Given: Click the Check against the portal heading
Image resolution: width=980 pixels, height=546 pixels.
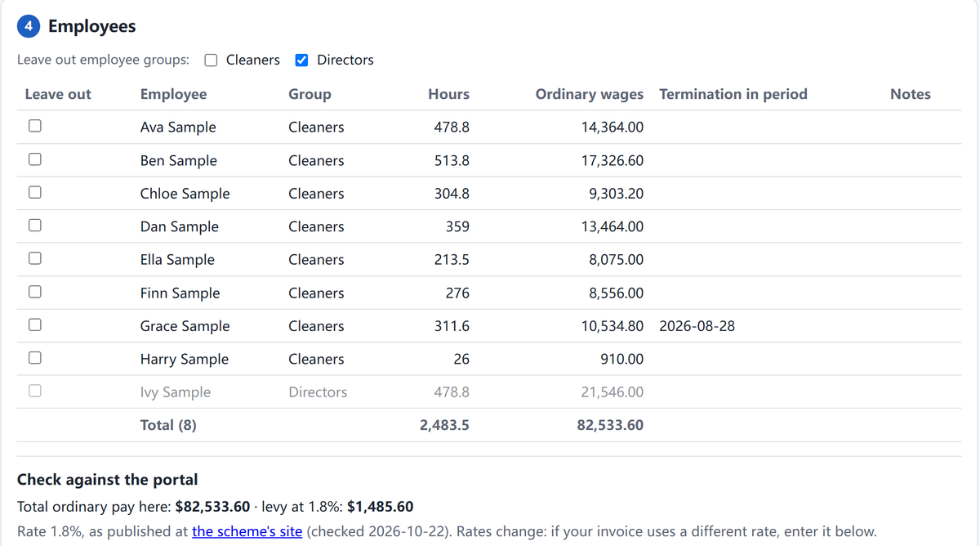Looking at the screenshot, I should [x=108, y=480].
